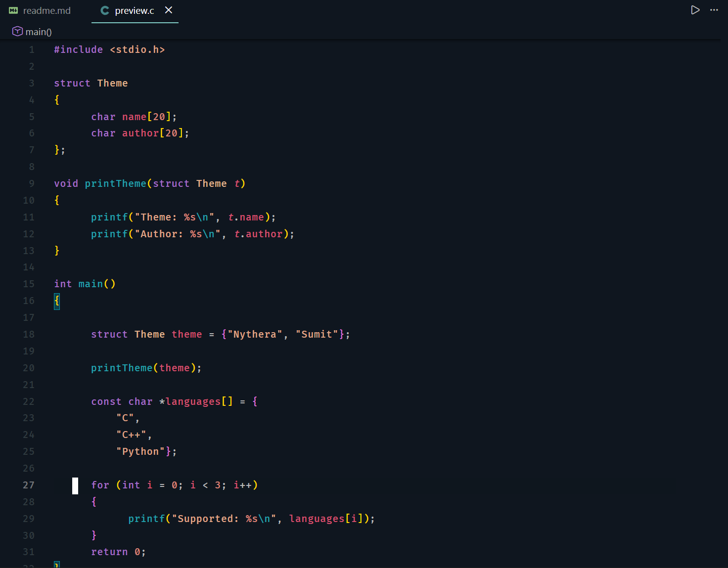Click line number 1 in the gutter
Viewport: 728px width, 568px height.
point(32,49)
